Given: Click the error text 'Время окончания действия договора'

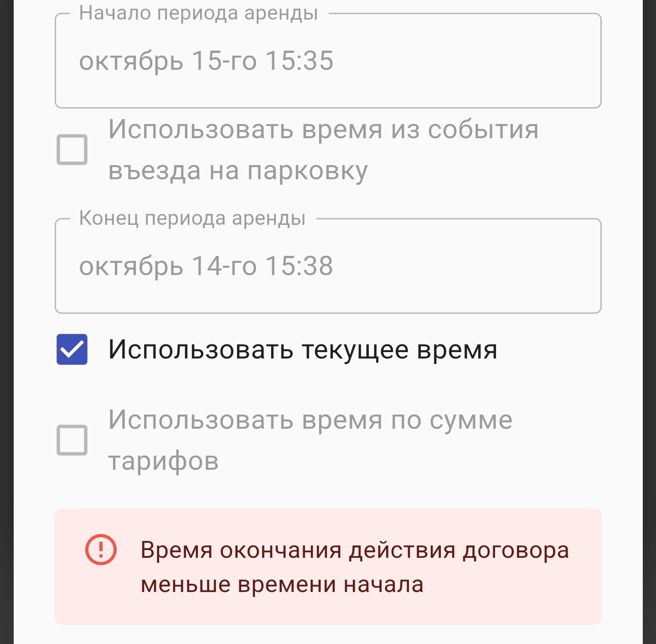Looking at the screenshot, I should coord(355,550).
